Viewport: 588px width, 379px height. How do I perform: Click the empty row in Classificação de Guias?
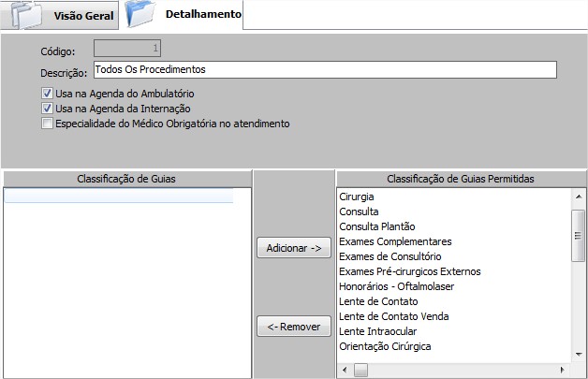[x=119, y=197]
